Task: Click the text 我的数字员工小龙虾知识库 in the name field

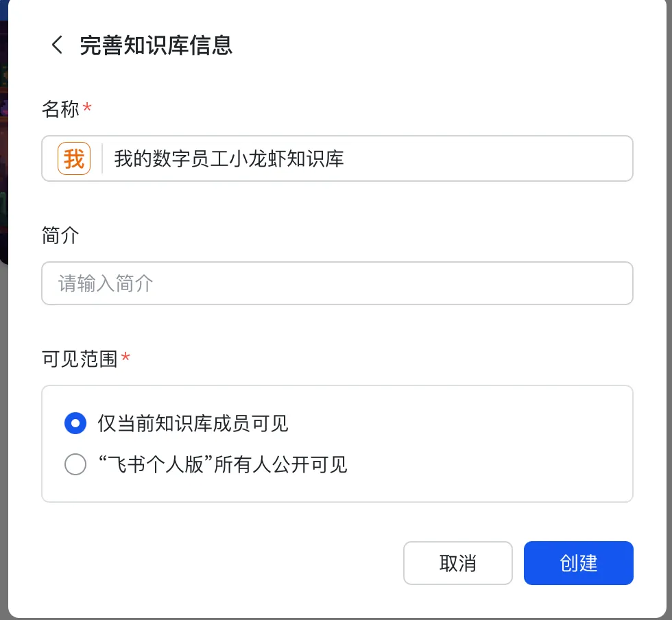Action: 229,158
